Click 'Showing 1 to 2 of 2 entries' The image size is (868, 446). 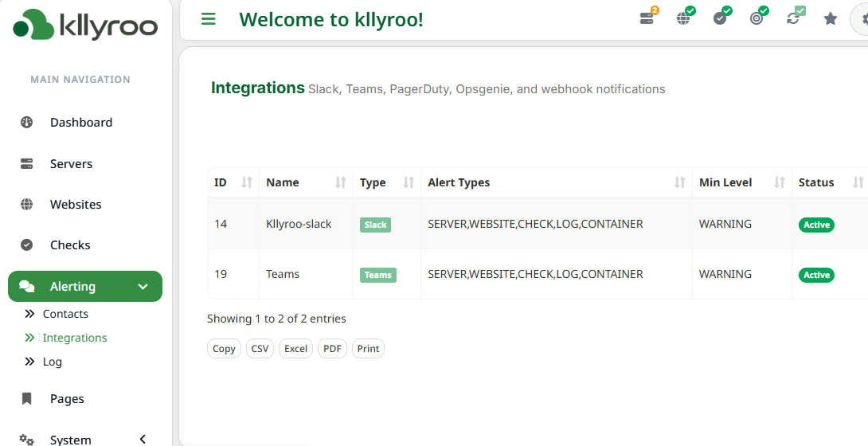point(276,319)
